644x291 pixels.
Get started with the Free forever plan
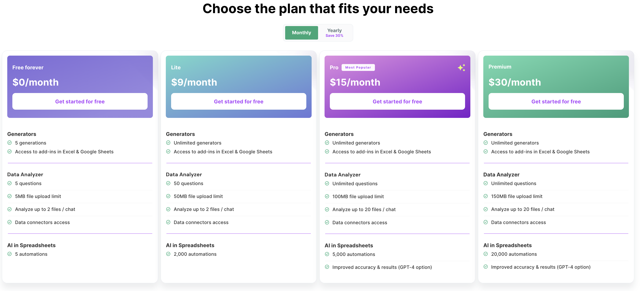coord(80,101)
